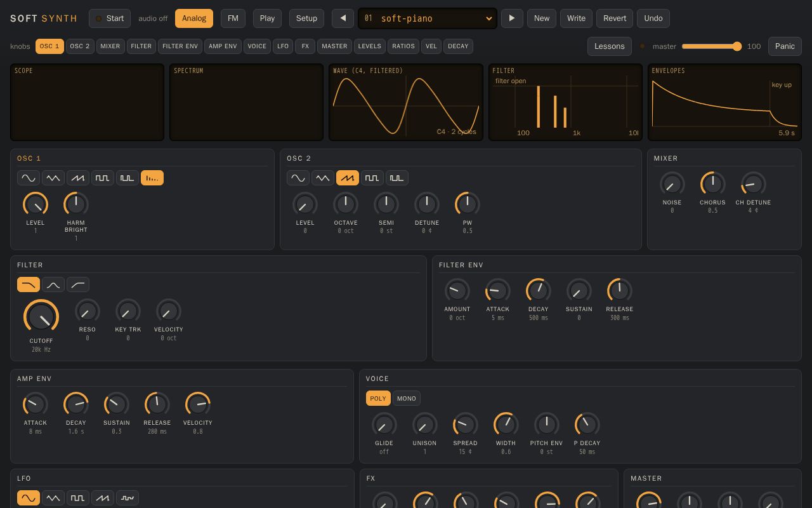Screen dimensions: 812x508
Task: Select the sine waveform for OSC 1
Action: pyautogui.click(x=29, y=178)
